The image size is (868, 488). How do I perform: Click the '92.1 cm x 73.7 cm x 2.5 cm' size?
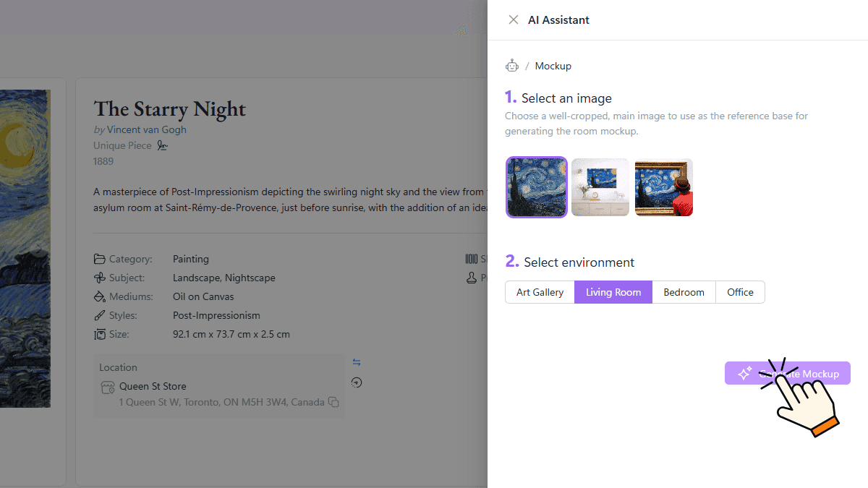pos(231,334)
